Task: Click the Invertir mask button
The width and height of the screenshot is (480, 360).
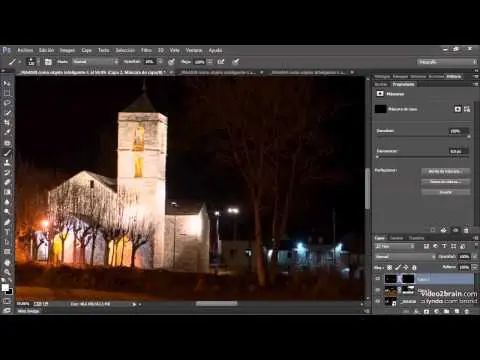Action: pos(446,192)
